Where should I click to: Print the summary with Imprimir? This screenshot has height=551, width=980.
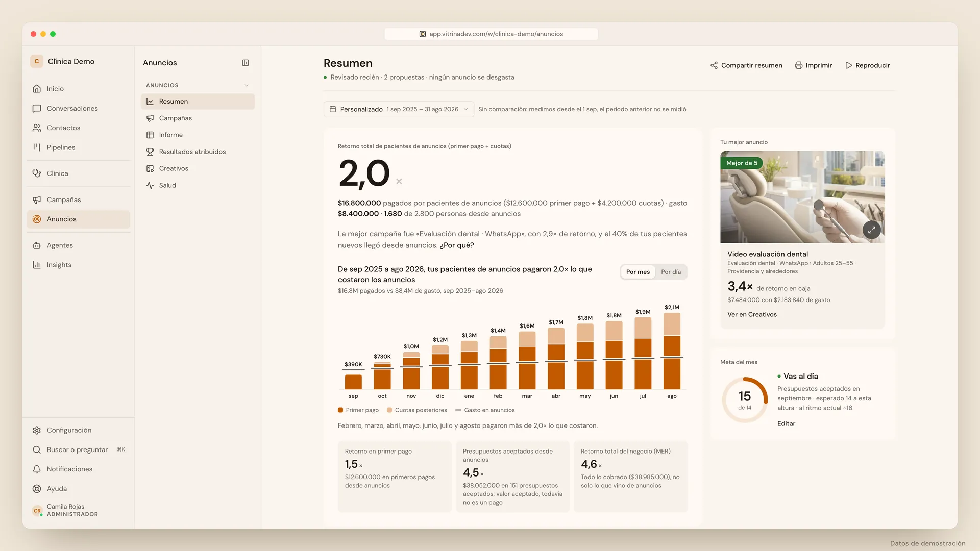click(814, 65)
